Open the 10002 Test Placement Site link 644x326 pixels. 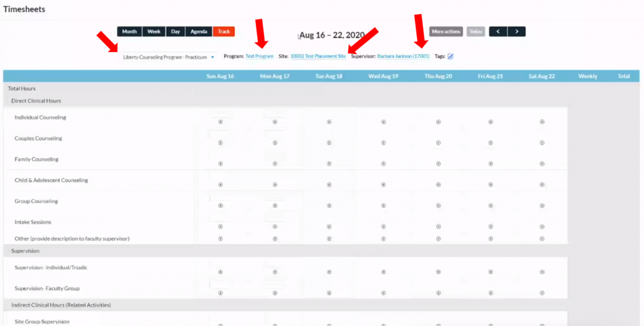tap(318, 56)
